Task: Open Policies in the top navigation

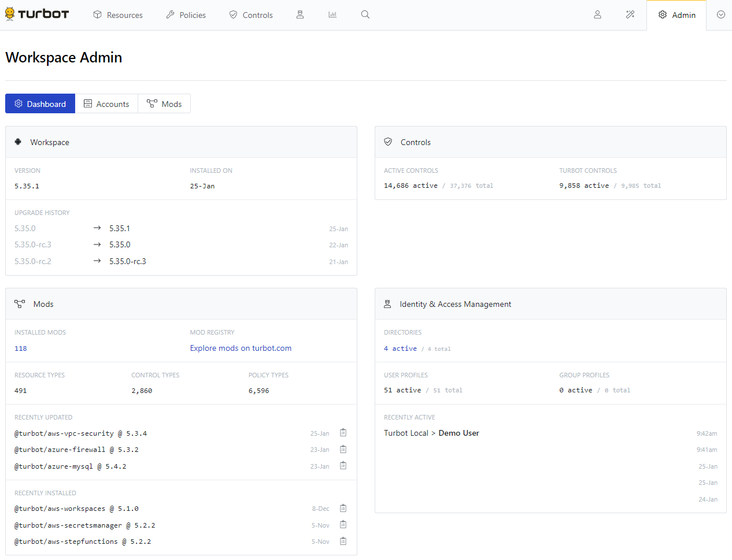Action: point(186,15)
